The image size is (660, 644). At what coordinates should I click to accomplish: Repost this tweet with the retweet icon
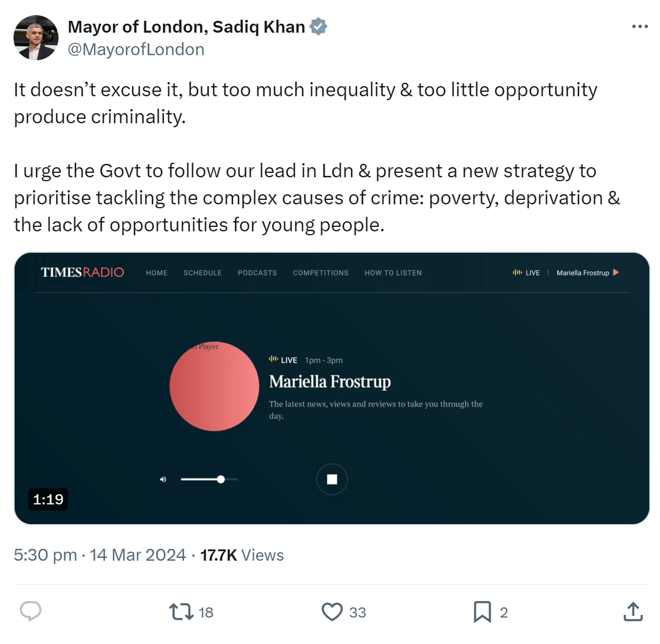coord(181,612)
